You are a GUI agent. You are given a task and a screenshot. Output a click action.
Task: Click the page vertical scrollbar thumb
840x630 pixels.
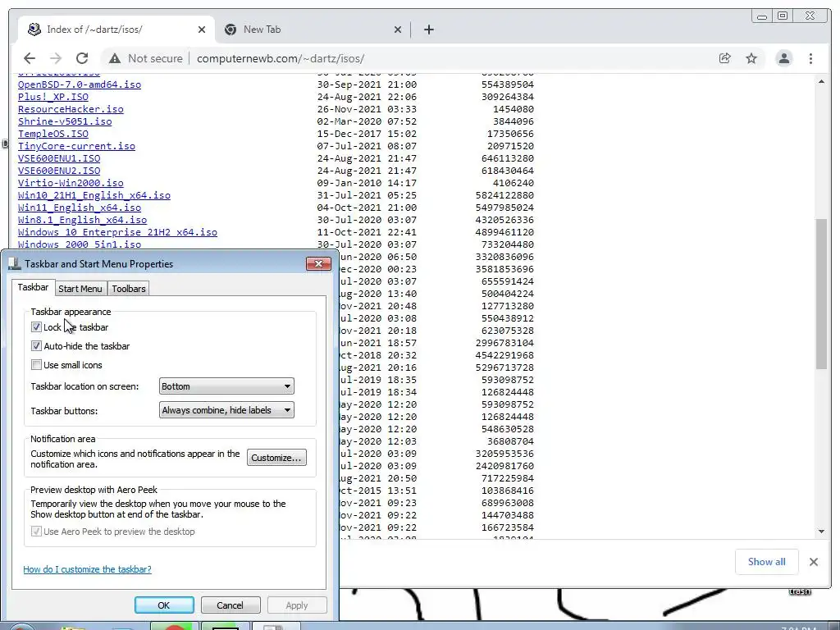pos(821,294)
